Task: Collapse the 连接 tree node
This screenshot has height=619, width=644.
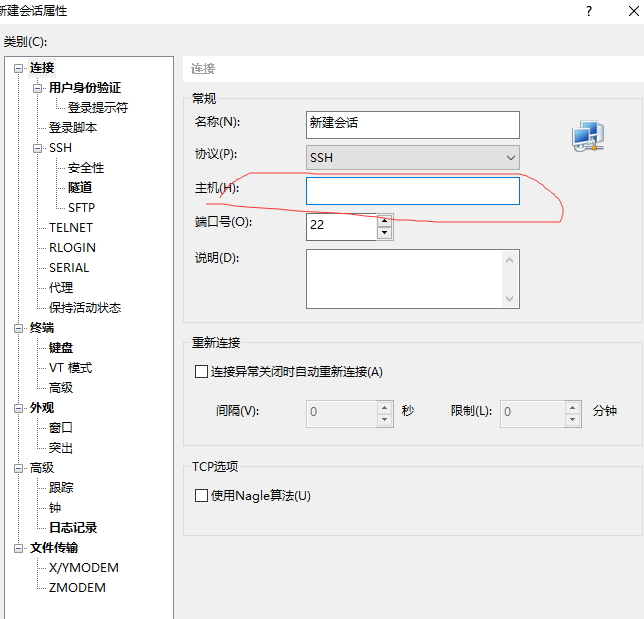Action: (x=19, y=68)
